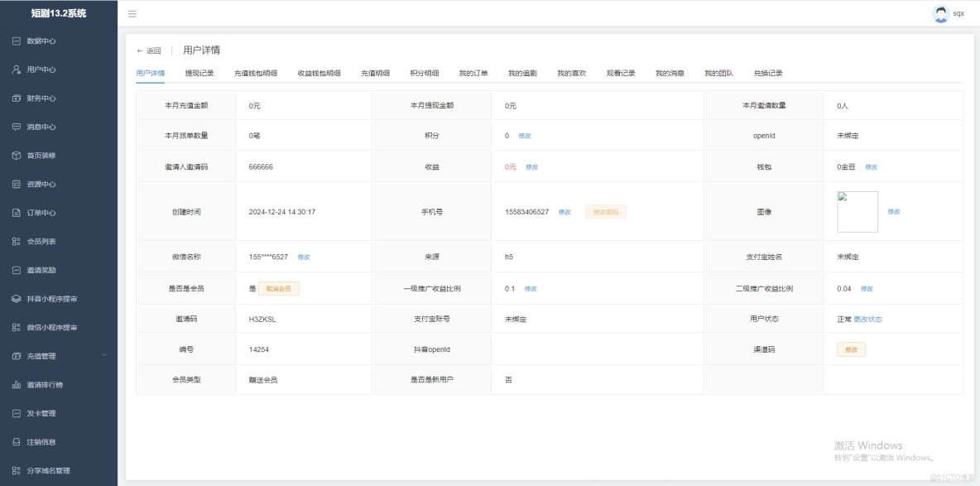This screenshot has width=980, height=486.
Task: Open the 消息中心 section
Action: pos(42,126)
